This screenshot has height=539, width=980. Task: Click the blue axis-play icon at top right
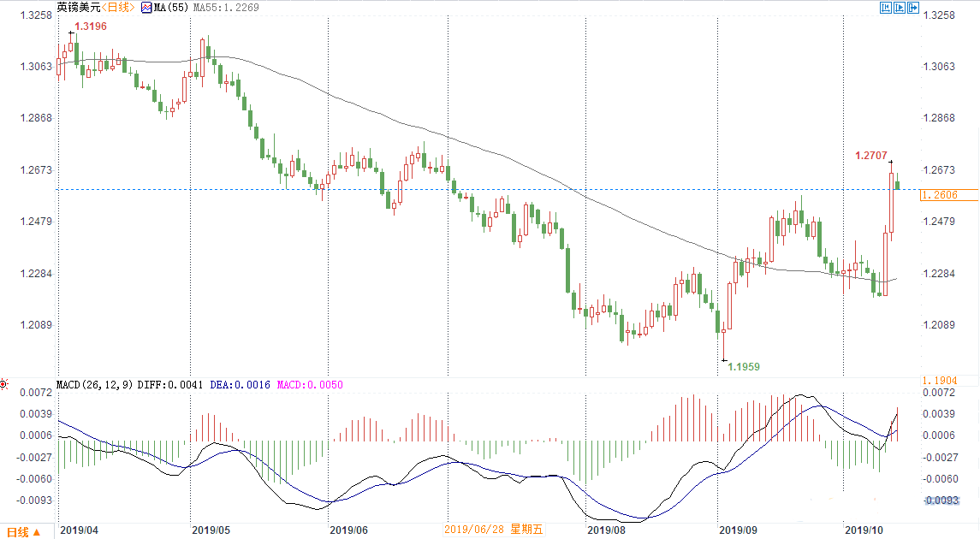(x=900, y=8)
